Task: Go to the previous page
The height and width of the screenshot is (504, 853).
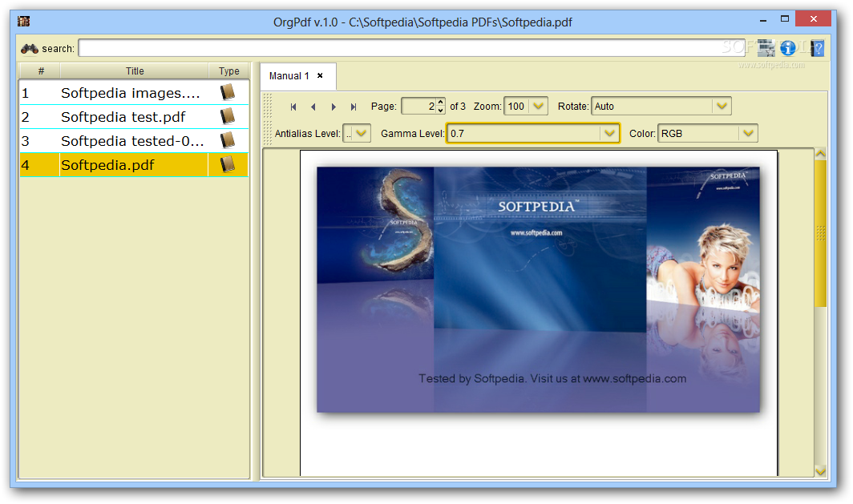Action: tap(313, 107)
